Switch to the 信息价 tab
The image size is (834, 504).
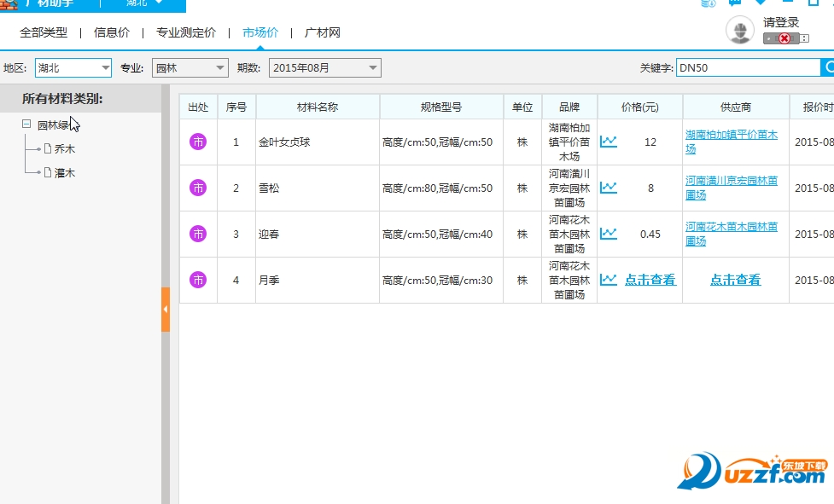tap(112, 32)
